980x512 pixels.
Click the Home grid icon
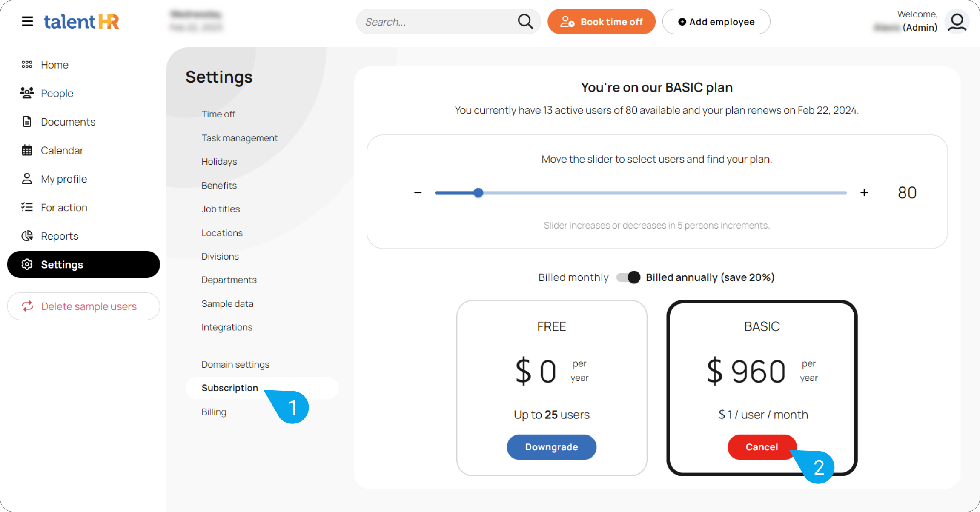(x=27, y=65)
